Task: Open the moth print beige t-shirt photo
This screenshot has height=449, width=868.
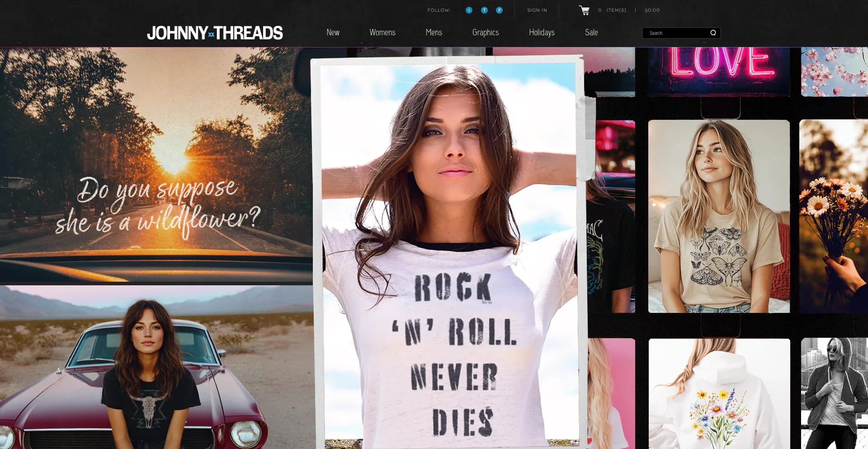Action: [x=719, y=216]
